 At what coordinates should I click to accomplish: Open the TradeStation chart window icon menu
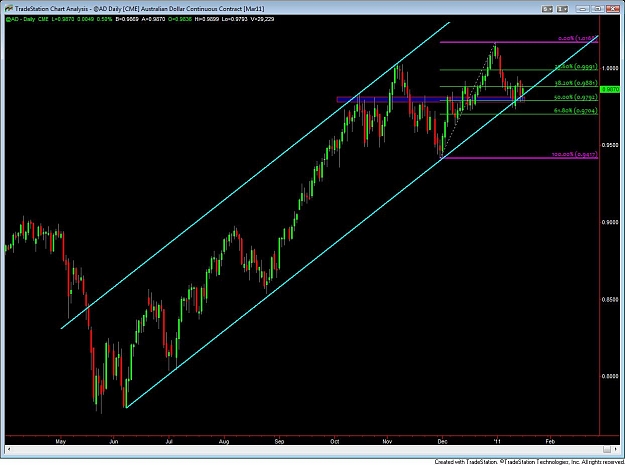point(8,9)
